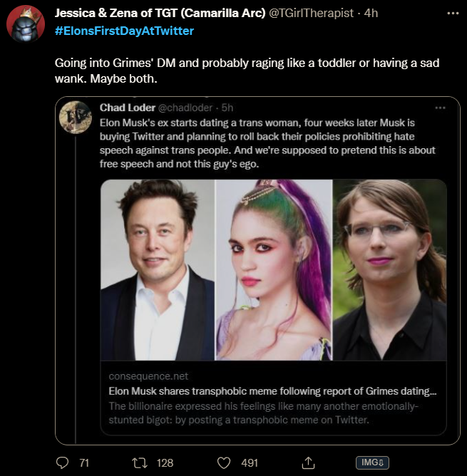Click the Jessica & Zena display name
The width and height of the screenshot is (467, 476).
(x=160, y=14)
